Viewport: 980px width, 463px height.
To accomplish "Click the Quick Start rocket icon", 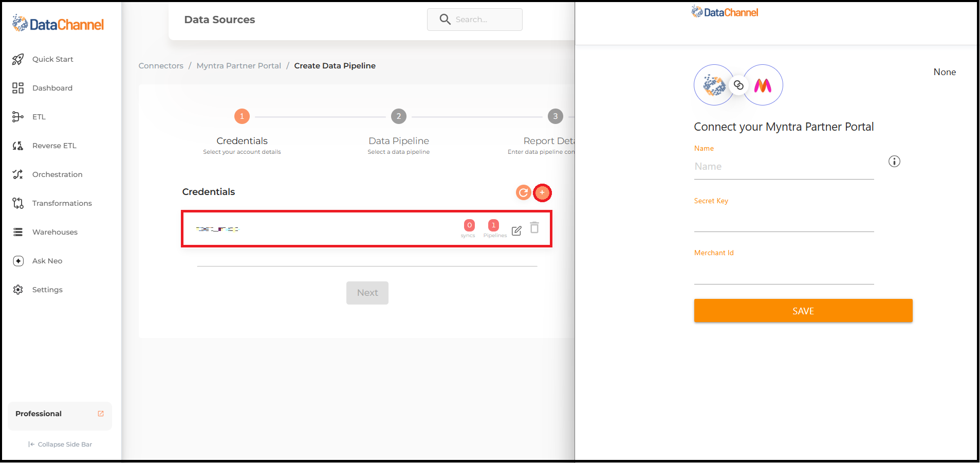I will coord(18,59).
